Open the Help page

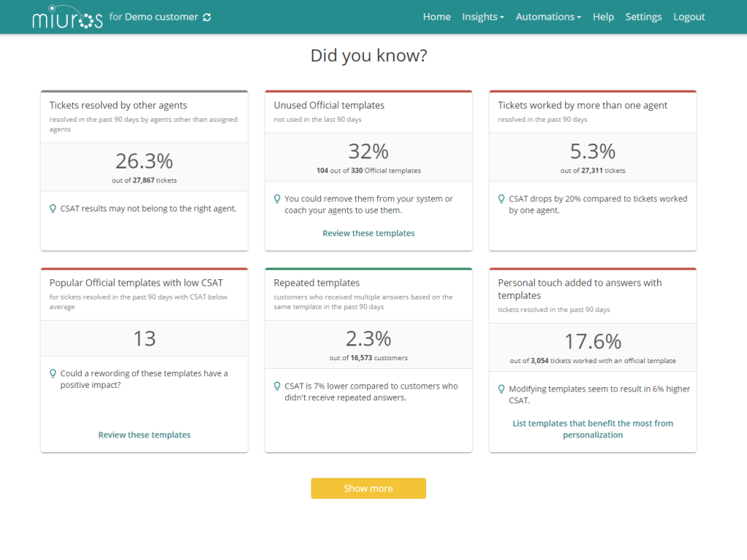click(x=603, y=17)
